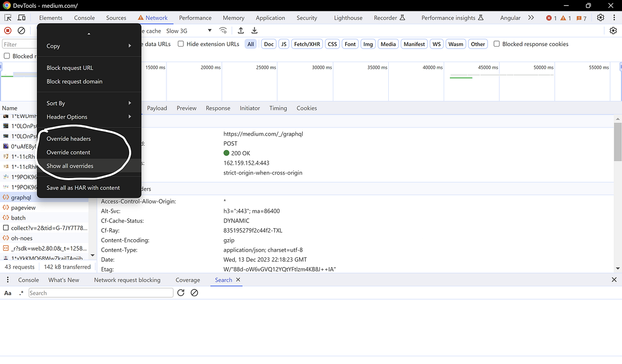Open DevTools settings gear

[600, 17]
